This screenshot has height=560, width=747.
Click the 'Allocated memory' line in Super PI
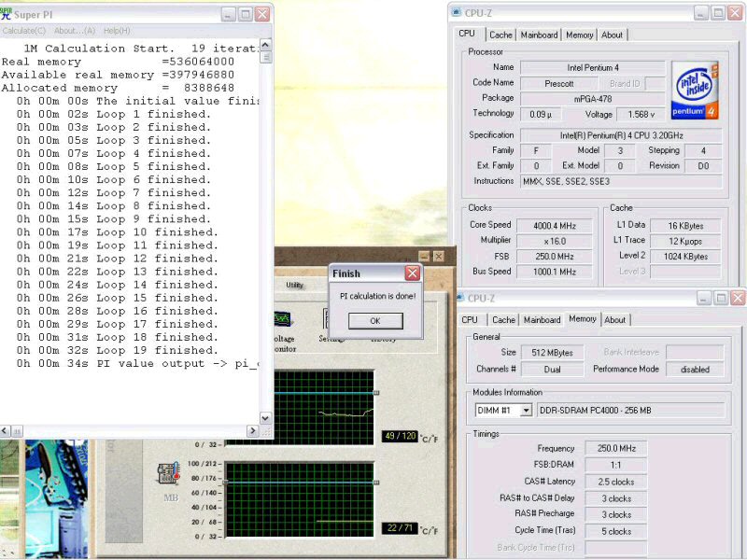point(118,88)
